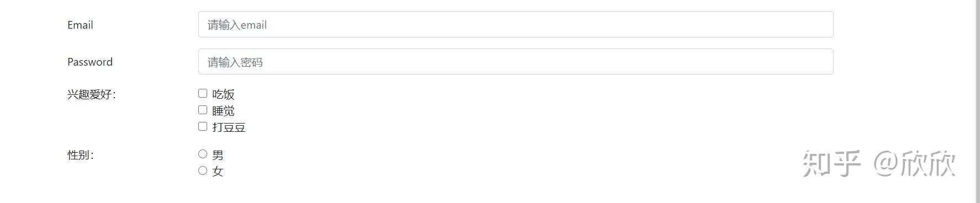Image resolution: width=980 pixels, height=203 pixels.
Task: Click the 男 option label
Action: click(x=218, y=155)
